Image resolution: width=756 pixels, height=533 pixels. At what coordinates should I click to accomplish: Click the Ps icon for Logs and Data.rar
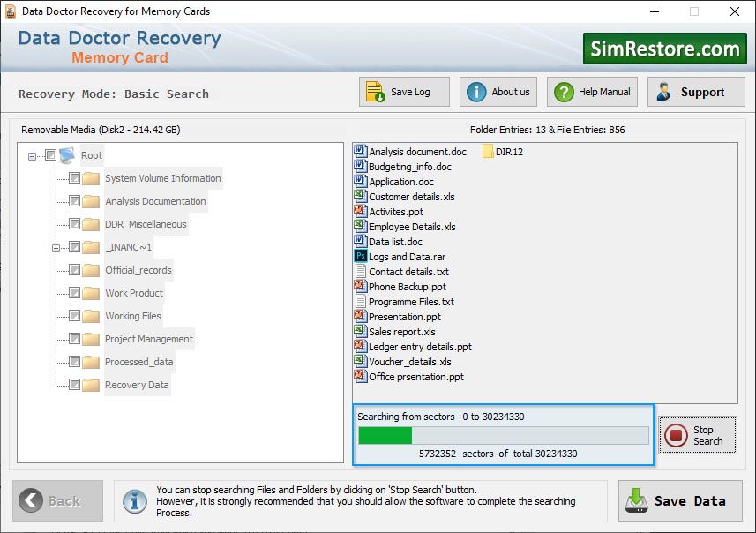click(x=360, y=256)
